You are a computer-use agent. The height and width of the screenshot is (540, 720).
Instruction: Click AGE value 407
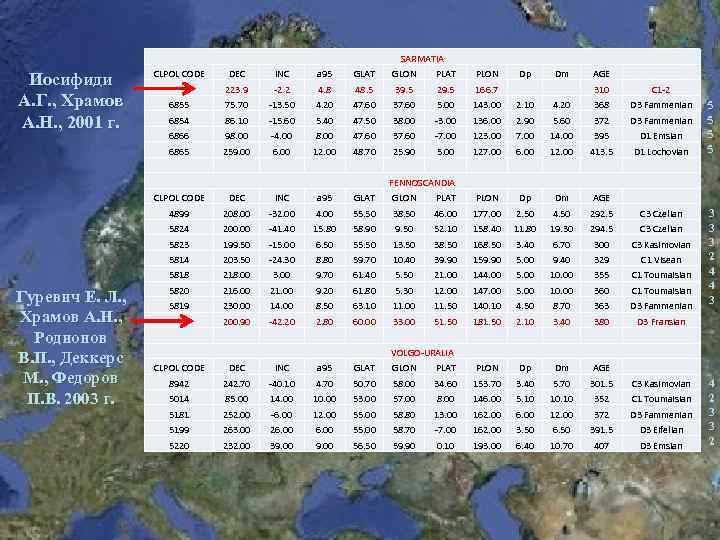tap(601, 446)
